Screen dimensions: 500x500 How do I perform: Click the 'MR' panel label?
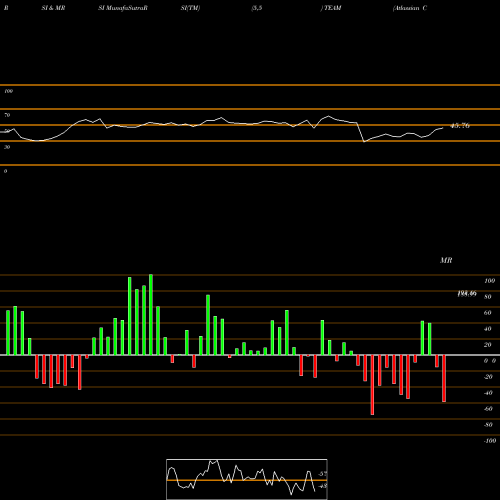(446, 260)
